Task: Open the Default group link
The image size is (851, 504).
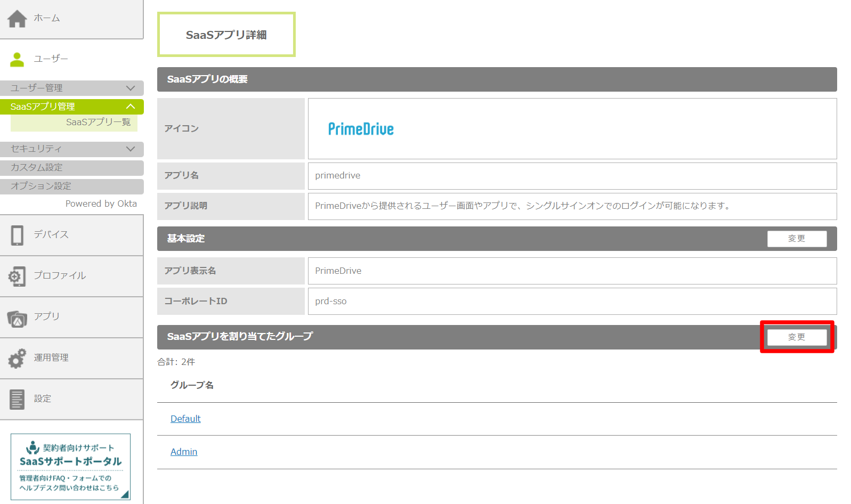Action: pyautogui.click(x=185, y=419)
